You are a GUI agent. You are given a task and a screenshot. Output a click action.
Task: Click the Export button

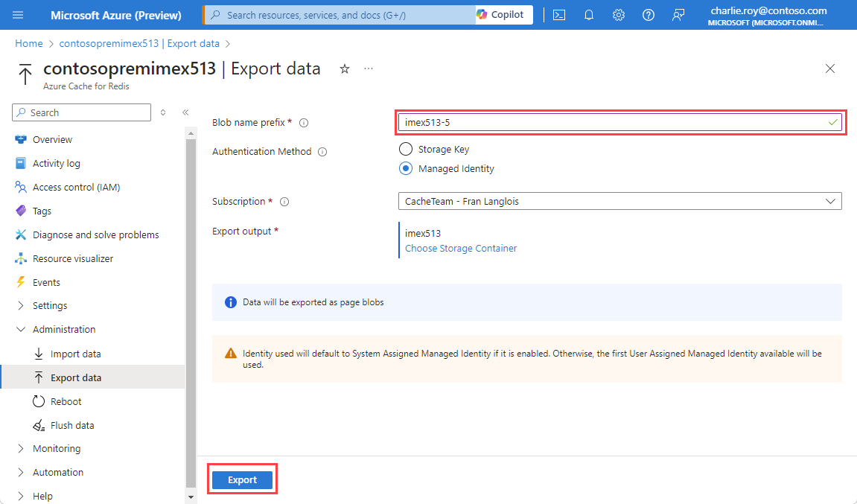point(242,479)
